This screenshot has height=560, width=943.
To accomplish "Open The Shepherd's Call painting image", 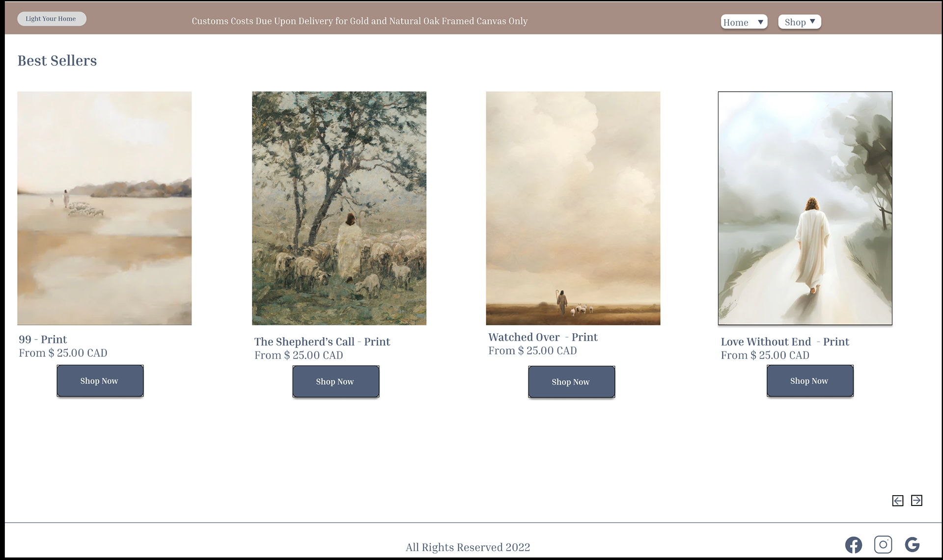I will click(x=339, y=208).
